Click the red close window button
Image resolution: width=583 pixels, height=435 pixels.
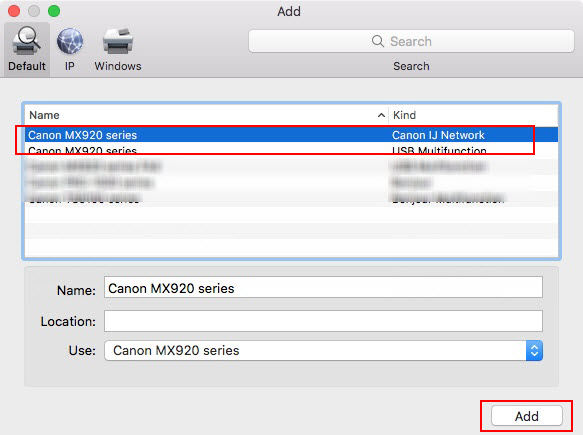[14, 11]
